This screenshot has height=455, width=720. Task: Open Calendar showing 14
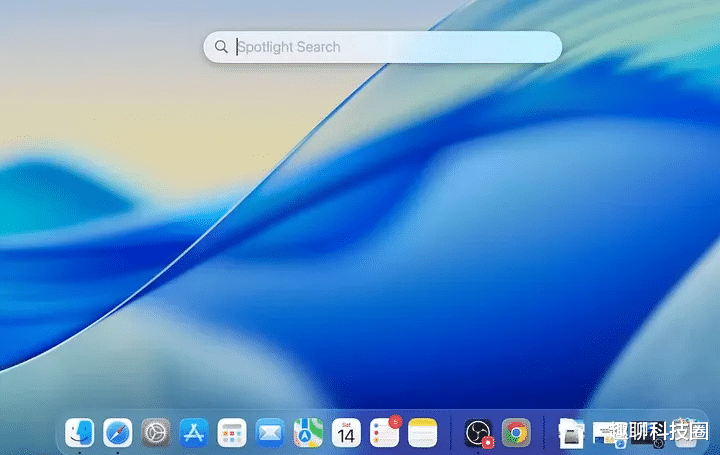(x=346, y=433)
